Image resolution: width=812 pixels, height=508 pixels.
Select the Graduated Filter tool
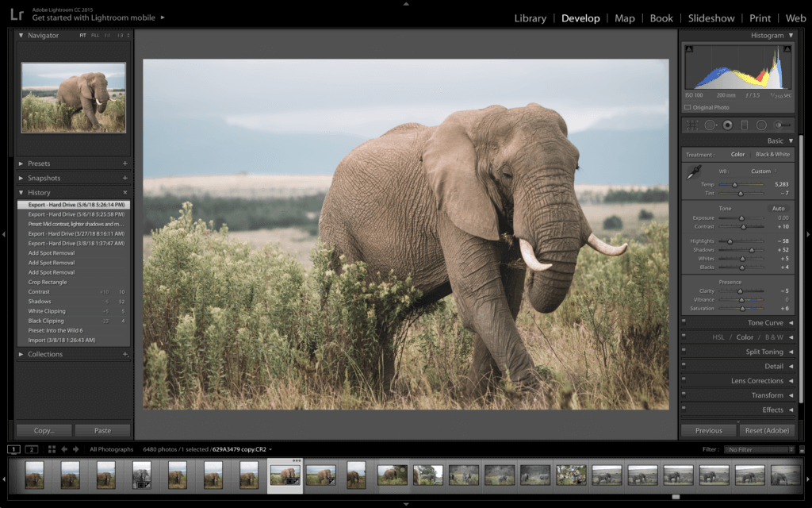(745, 125)
